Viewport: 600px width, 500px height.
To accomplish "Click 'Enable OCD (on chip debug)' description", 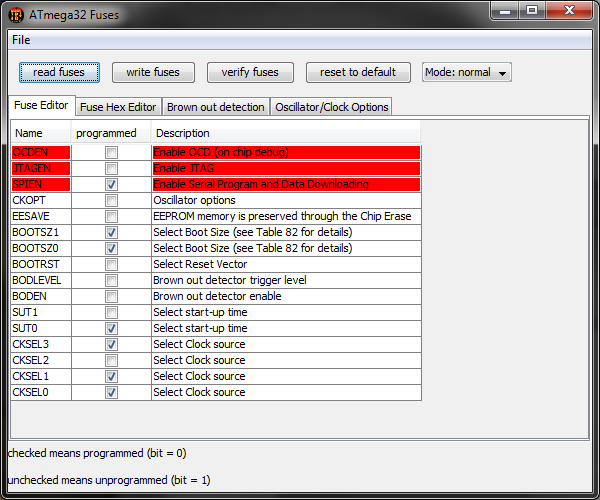I will coord(286,152).
